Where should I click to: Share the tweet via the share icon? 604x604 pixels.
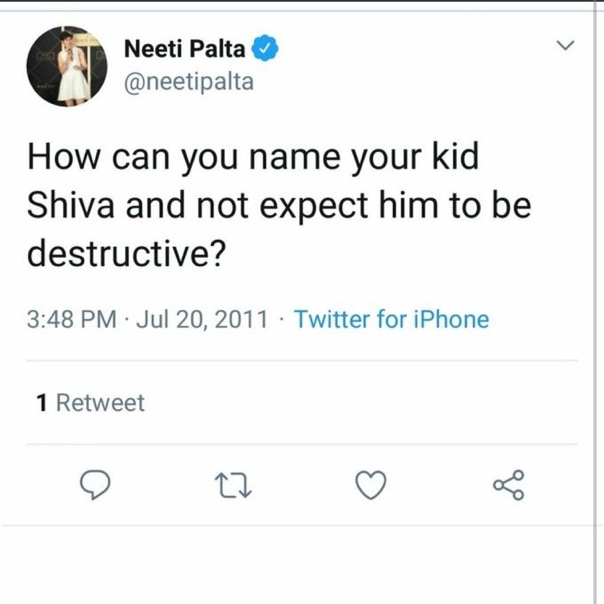(508, 485)
